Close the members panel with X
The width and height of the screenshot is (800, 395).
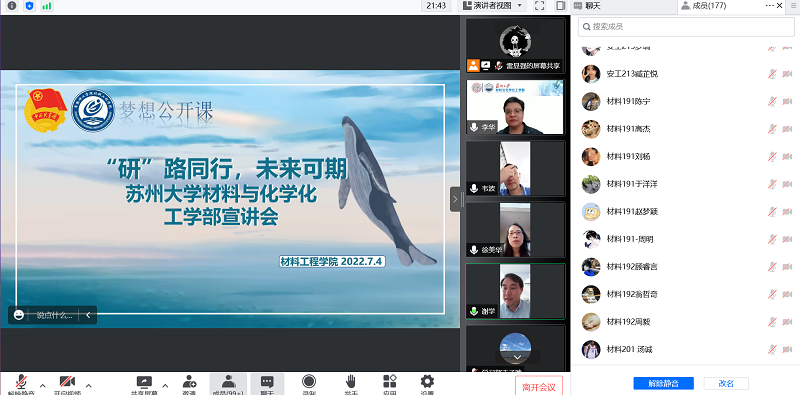point(780,6)
